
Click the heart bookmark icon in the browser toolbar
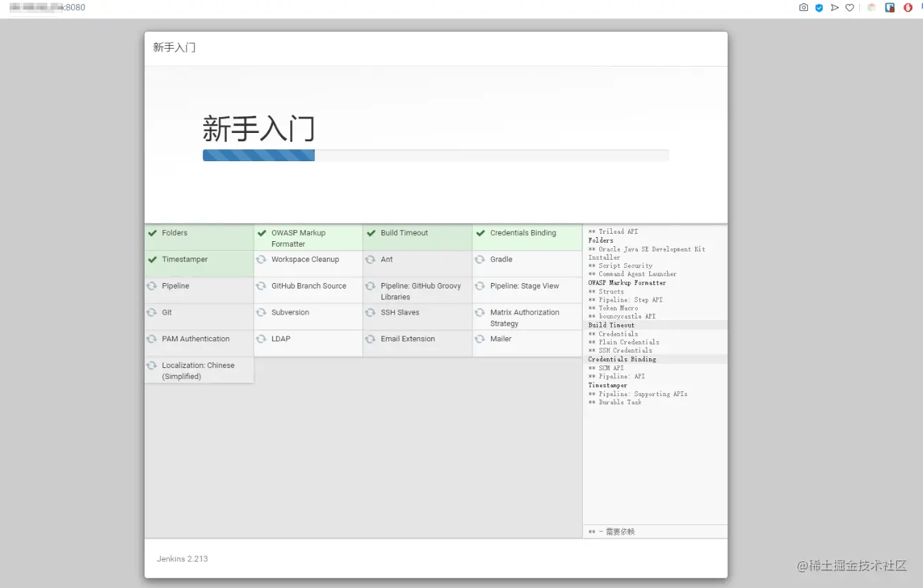pyautogui.click(x=850, y=8)
